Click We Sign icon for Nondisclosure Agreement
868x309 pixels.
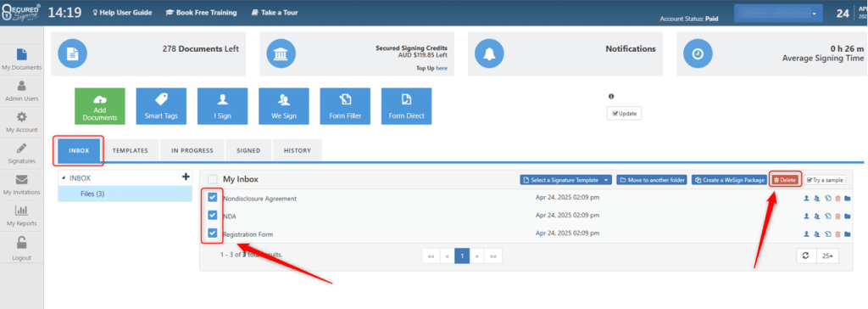[816, 199]
